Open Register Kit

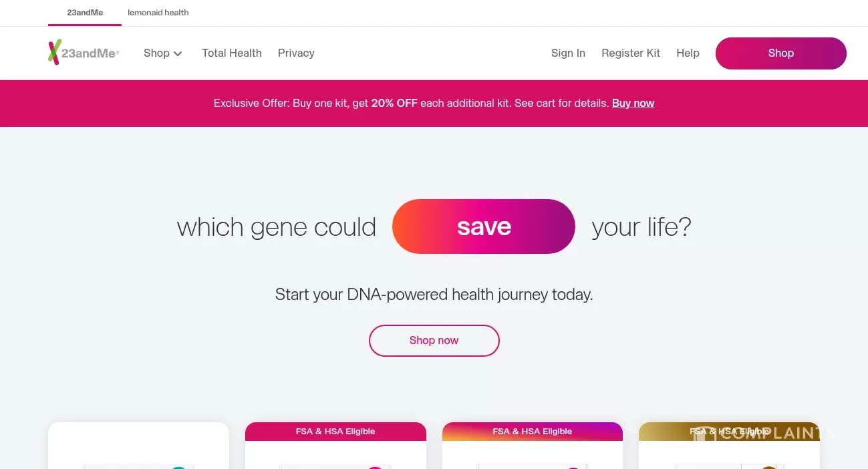(x=630, y=53)
